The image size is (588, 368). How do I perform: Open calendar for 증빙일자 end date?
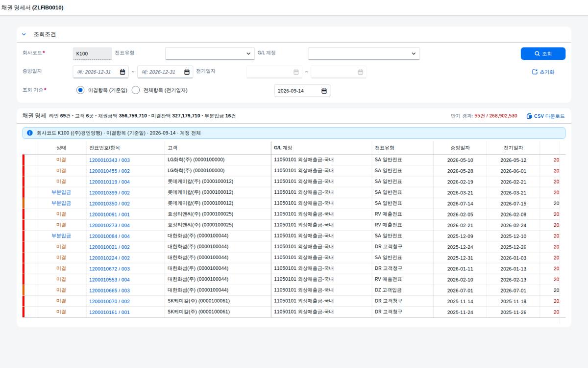[187, 72]
